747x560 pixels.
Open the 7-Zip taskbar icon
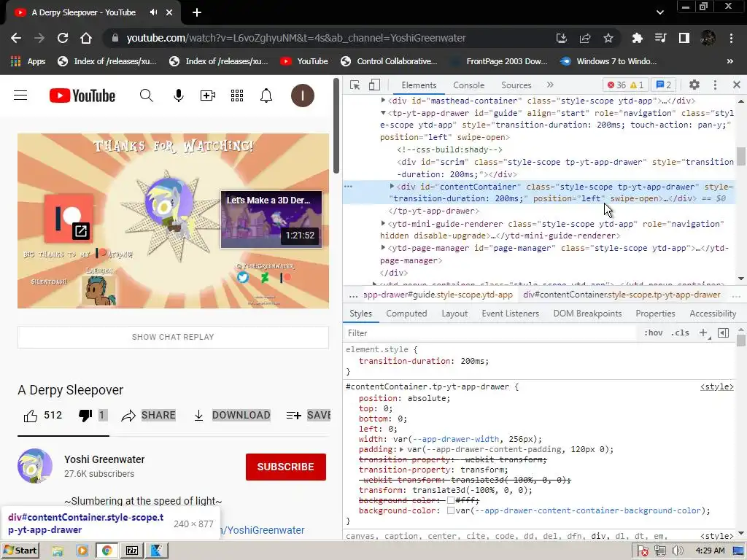click(x=132, y=551)
